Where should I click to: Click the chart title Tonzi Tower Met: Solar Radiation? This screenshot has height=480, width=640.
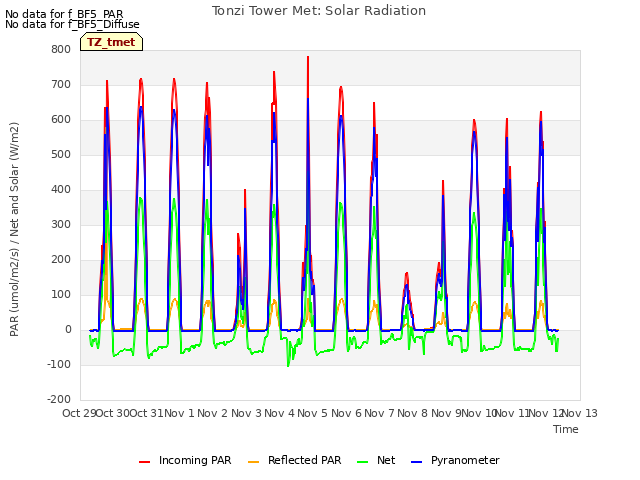[x=319, y=11]
